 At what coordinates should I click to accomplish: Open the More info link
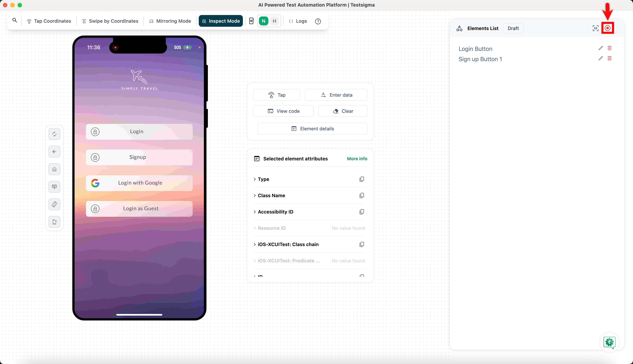357,159
